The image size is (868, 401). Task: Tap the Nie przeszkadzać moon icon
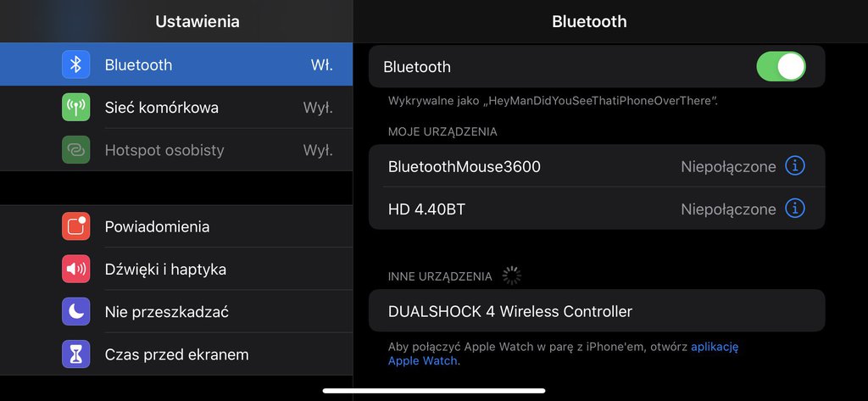tap(75, 311)
